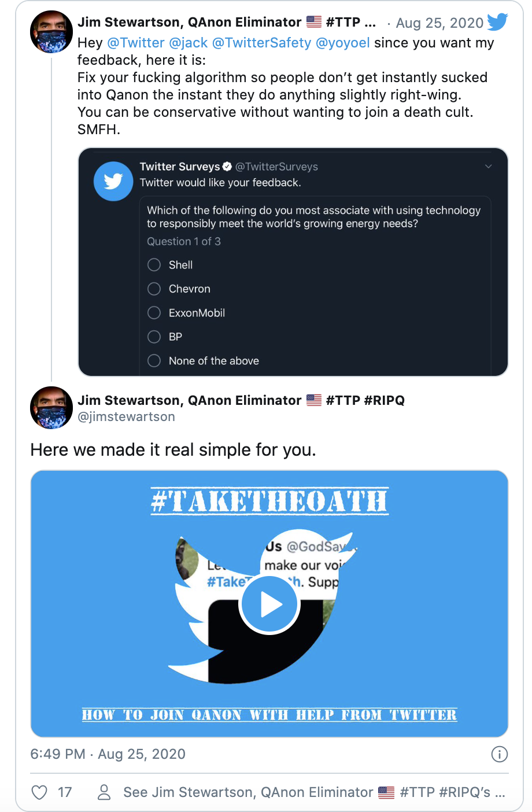
Task: Click Jim Stewartson's top avatar photo
Action: point(51,32)
